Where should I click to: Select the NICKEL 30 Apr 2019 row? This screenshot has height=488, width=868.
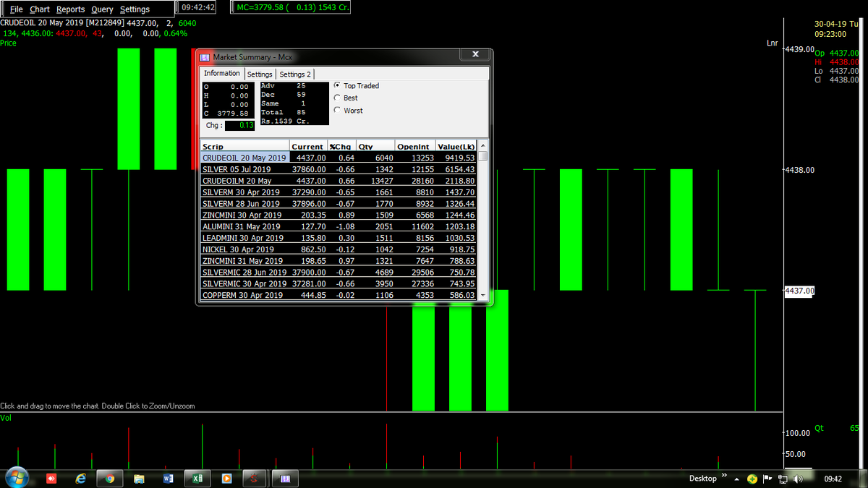tap(339, 249)
